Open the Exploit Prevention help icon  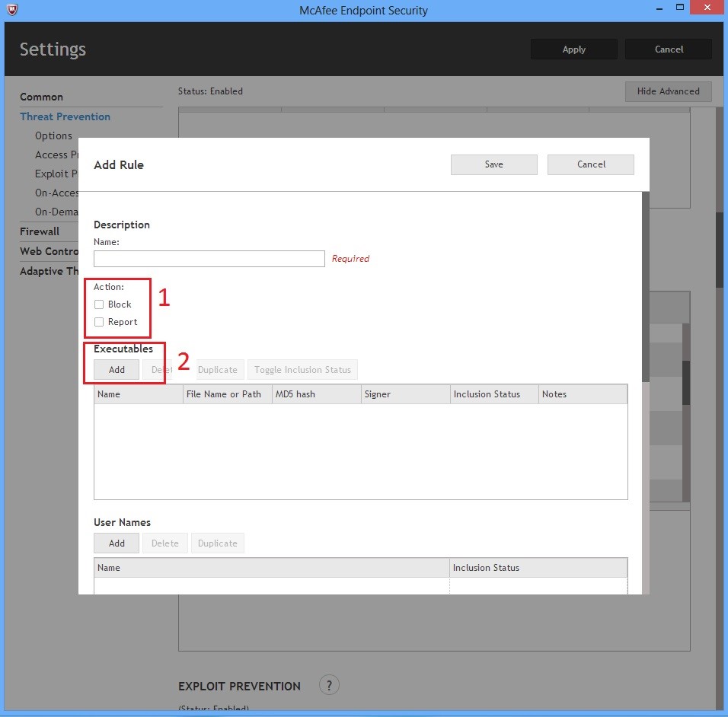[328, 684]
